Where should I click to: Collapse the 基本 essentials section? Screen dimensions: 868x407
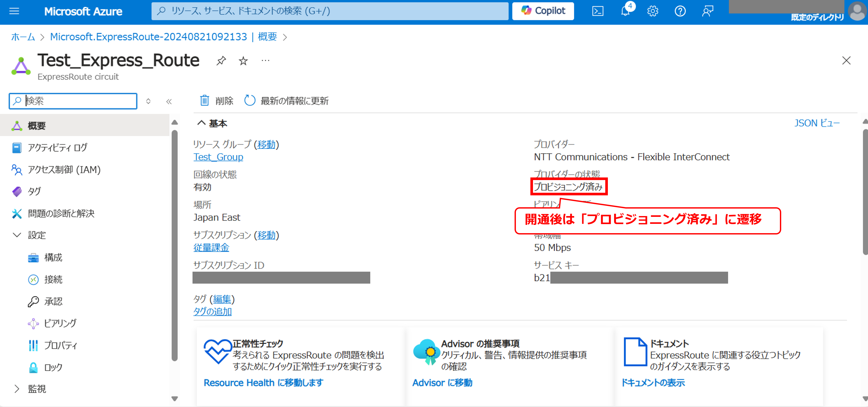point(201,123)
